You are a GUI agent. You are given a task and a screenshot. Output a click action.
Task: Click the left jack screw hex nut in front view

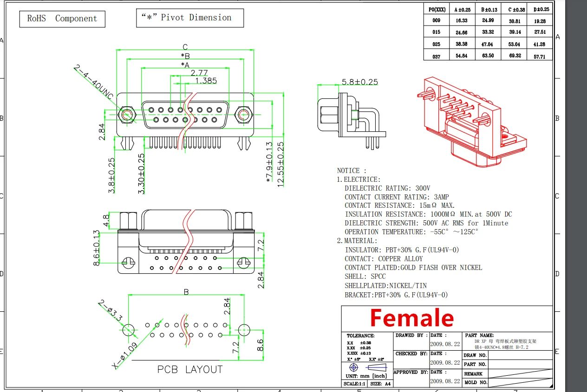click(x=125, y=115)
